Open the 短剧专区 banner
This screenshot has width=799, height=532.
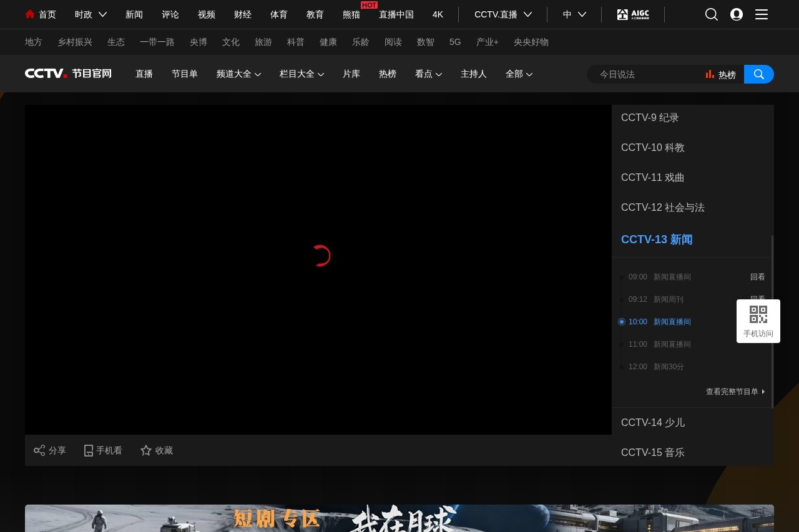point(399,518)
